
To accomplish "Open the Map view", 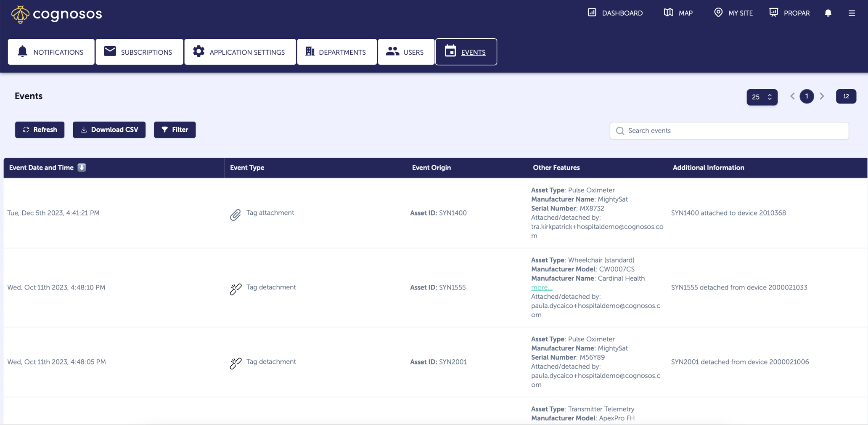I will pos(678,13).
